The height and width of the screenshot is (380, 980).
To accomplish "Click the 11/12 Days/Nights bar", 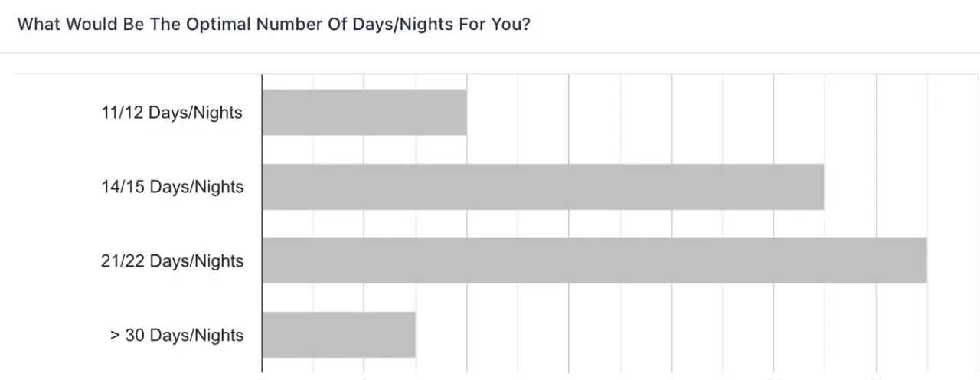I will click(364, 113).
